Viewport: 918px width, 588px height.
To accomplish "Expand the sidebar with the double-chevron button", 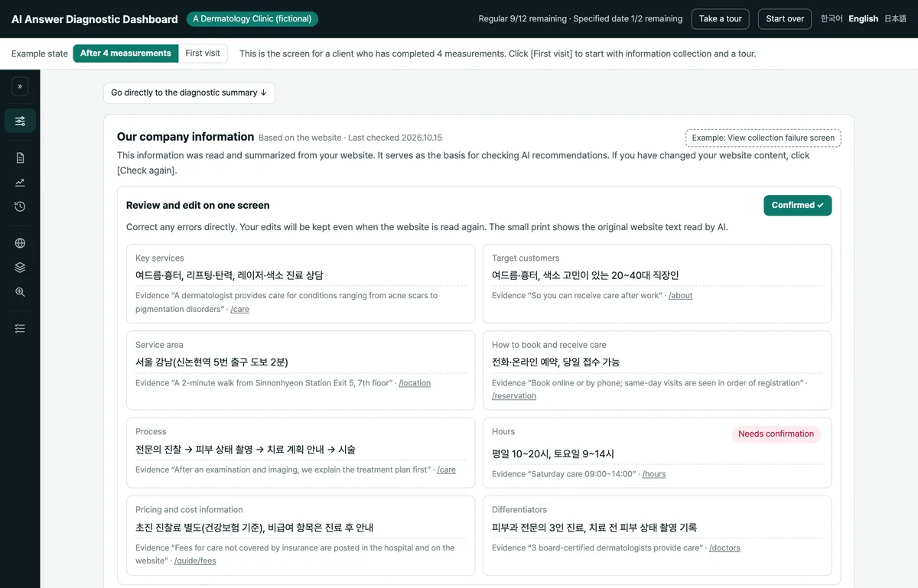I will pyautogui.click(x=20, y=86).
